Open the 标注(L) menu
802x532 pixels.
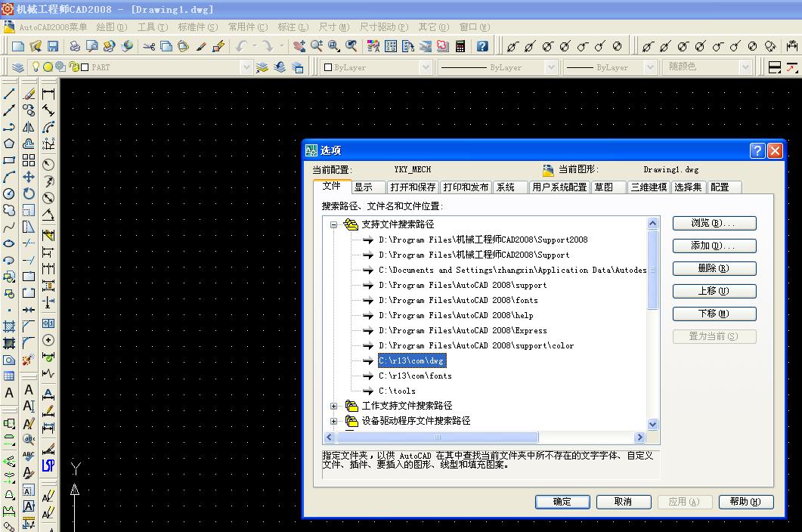click(293, 27)
